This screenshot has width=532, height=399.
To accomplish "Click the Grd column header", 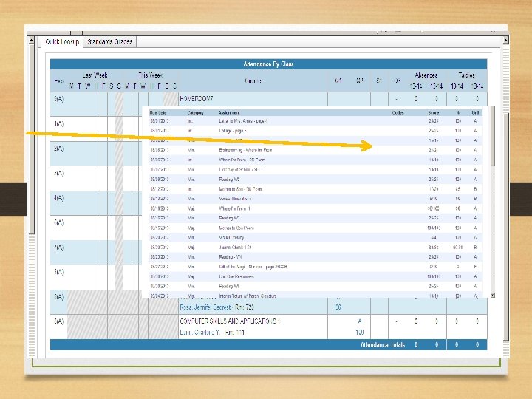I will coord(475,112).
